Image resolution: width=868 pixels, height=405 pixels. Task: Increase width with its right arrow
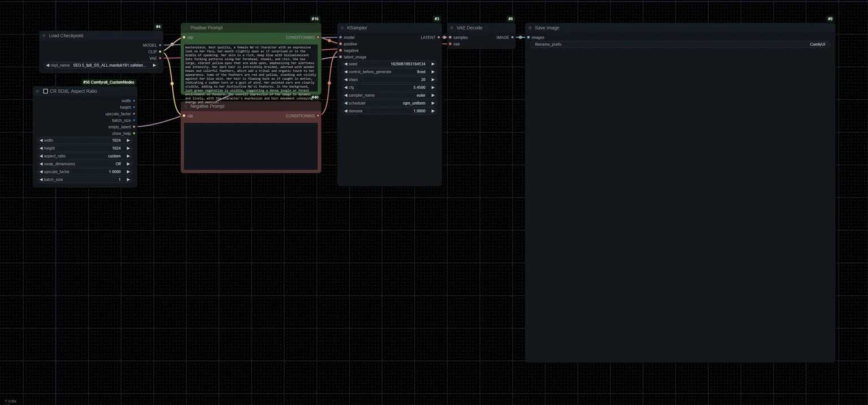[x=128, y=140]
